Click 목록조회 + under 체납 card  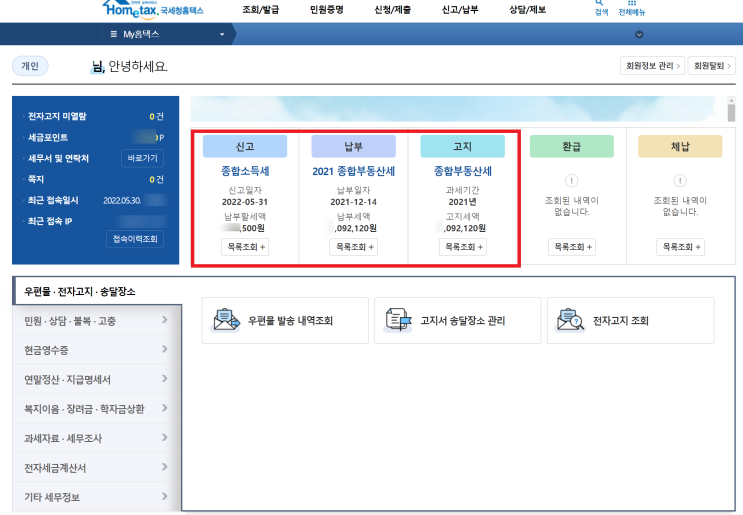point(680,247)
